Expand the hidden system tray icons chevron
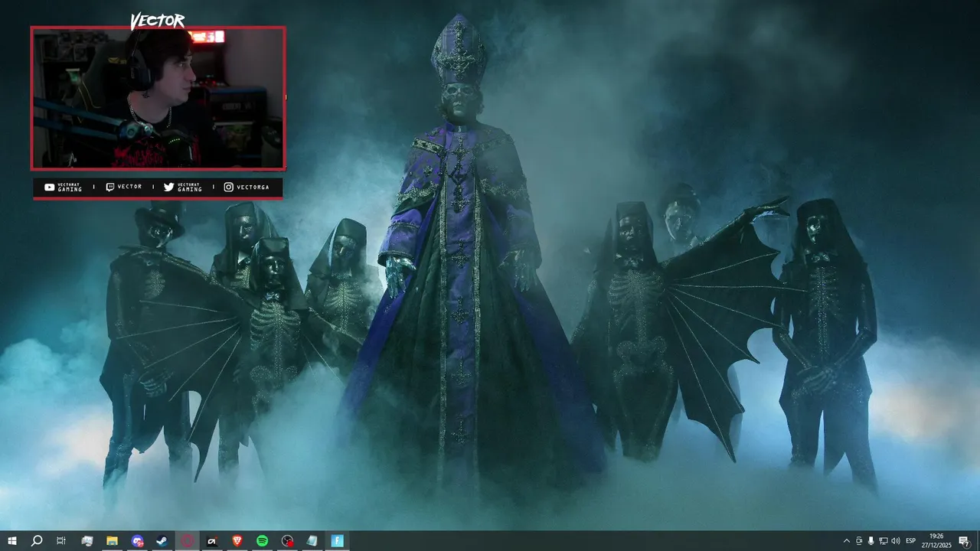Viewport: 980px width, 551px height. tap(847, 541)
